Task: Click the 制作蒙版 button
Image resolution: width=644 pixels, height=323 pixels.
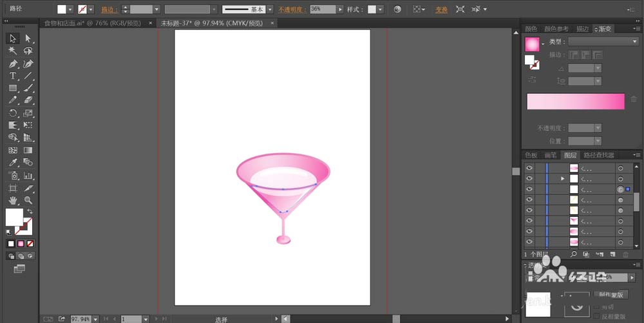Action: (611, 294)
